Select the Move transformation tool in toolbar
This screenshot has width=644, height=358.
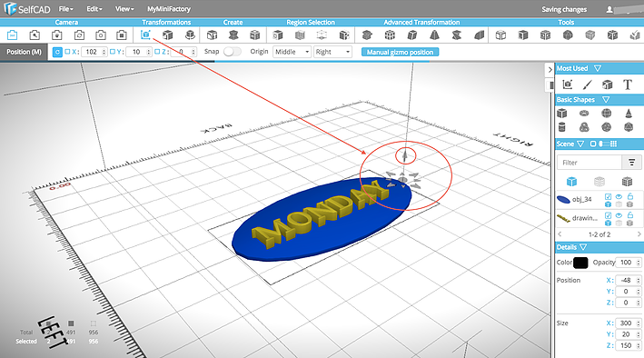point(145,35)
